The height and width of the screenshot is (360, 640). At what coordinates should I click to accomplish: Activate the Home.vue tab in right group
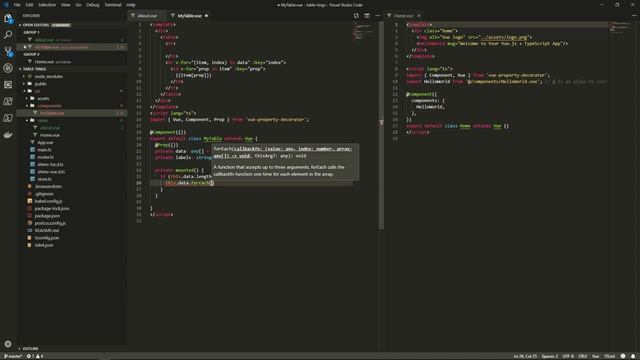tap(403, 16)
